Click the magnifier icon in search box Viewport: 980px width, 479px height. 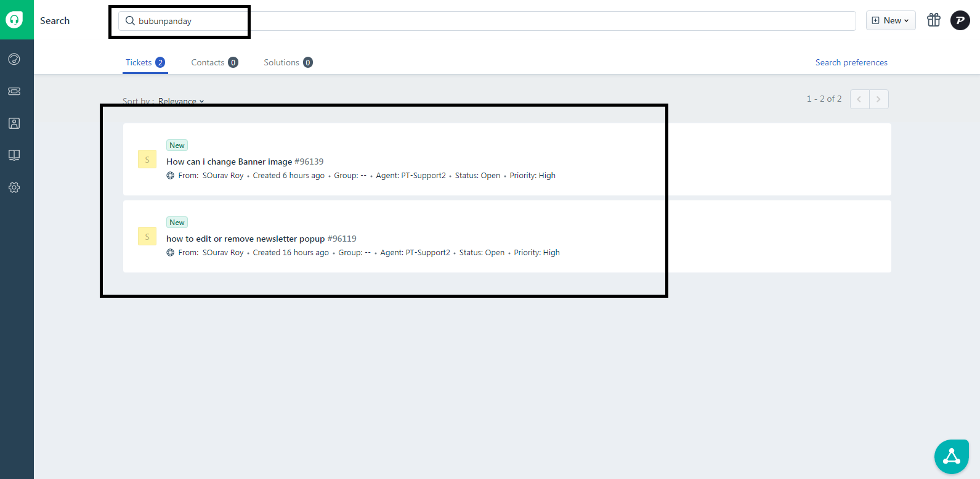pyautogui.click(x=130, y=21)
